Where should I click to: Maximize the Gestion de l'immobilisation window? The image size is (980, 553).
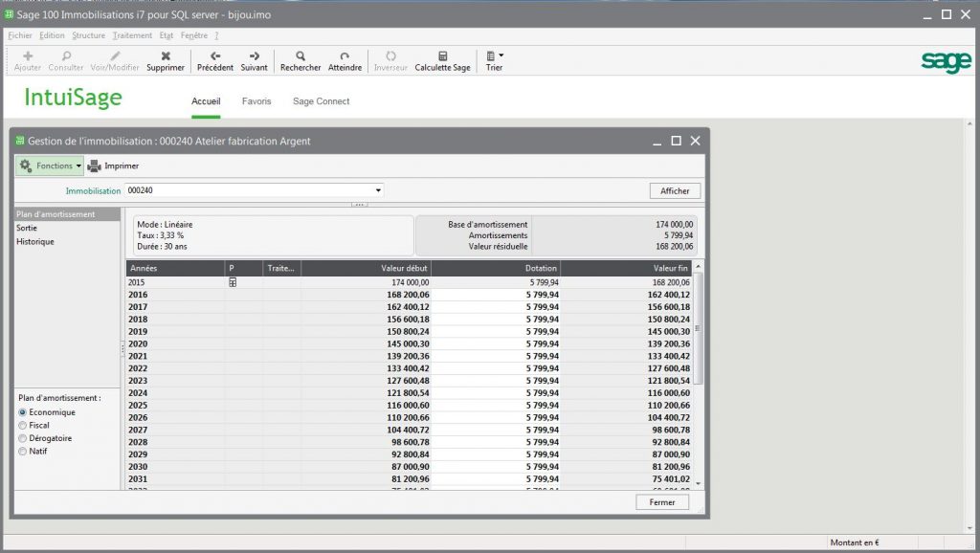coord(676,141)
